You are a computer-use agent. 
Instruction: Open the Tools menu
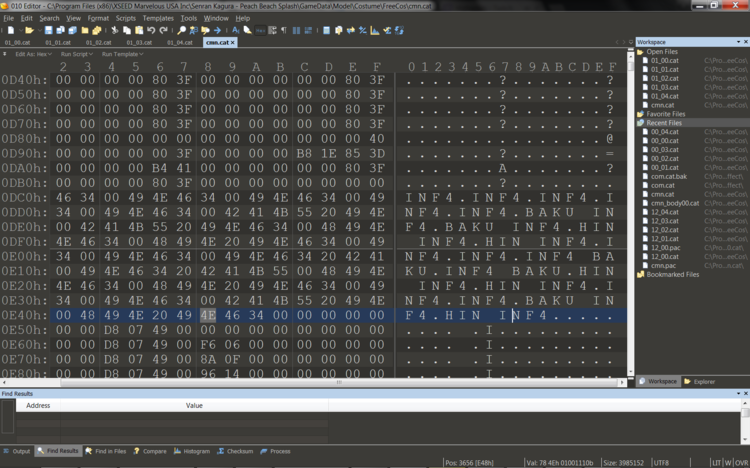(x=188, y=18)
